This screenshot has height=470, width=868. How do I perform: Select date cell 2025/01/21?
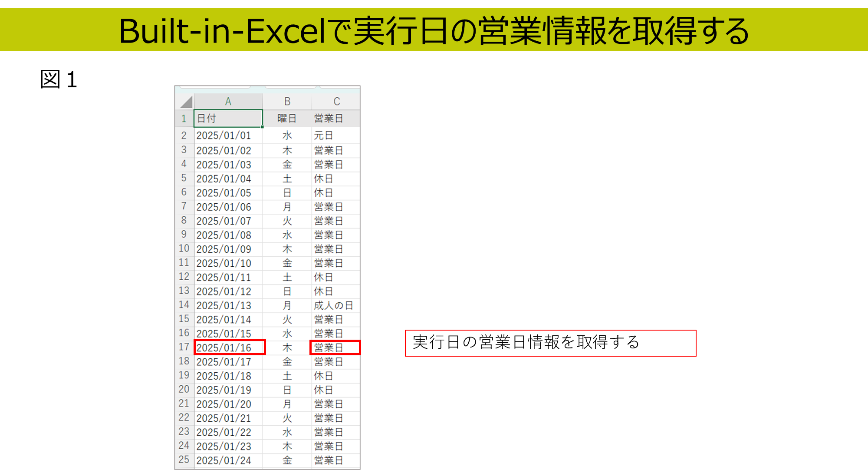[x=228, y=418]
